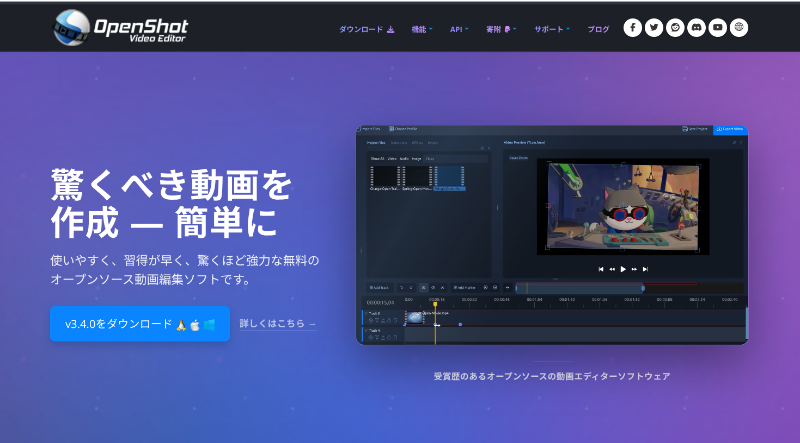
Task: Click the right handle of the timeline zoom slider
Action: tap(643, 288)
